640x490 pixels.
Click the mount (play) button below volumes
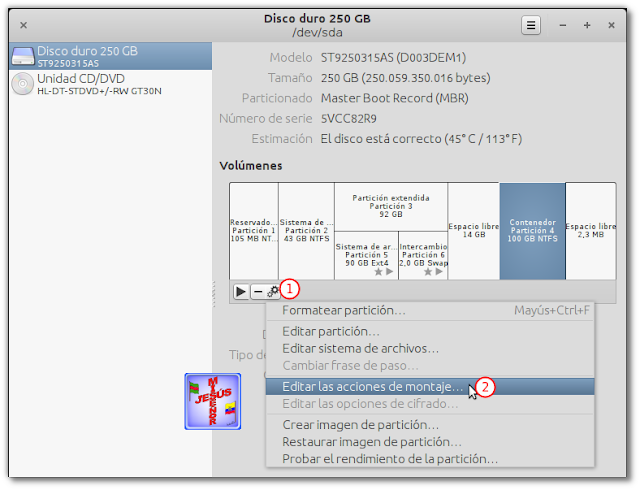pyautogui.click(x=241, y=292)
